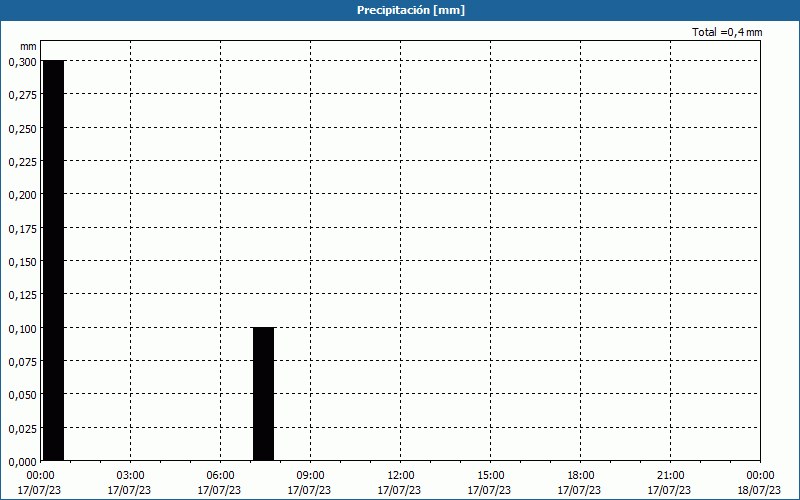Click the 03:00 17/07/23 time label
Screen dimensions: 800x500
pyautogui.click(x=130, y=483)
